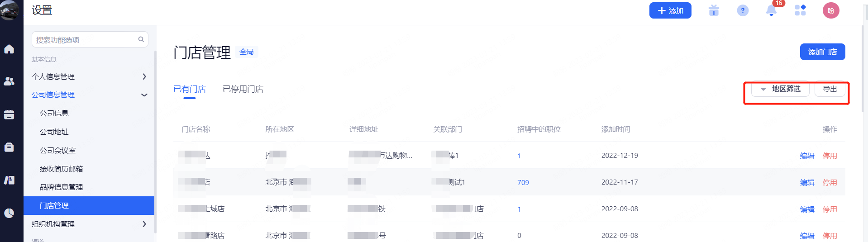868x242 pixels.
Task: Open the 709 recruiting positions link
Action: point(523,182)
